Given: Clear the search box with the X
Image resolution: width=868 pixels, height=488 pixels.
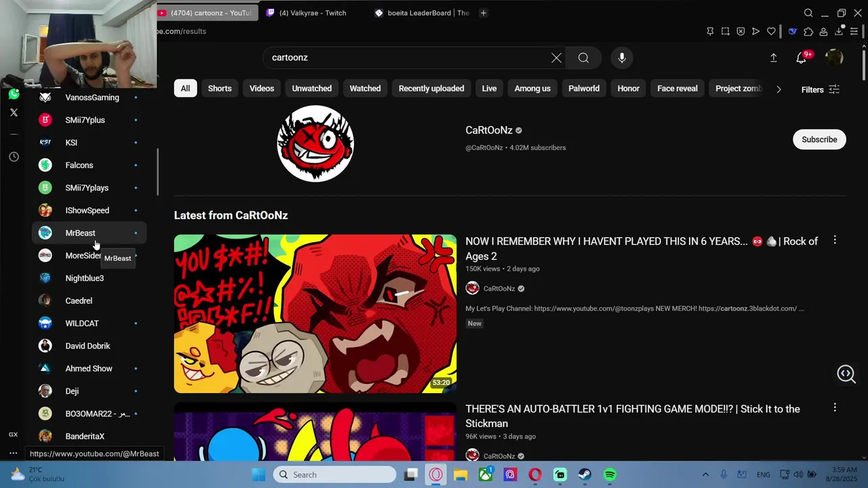Looking at the screenshot, I should click(x=556, y=58).
